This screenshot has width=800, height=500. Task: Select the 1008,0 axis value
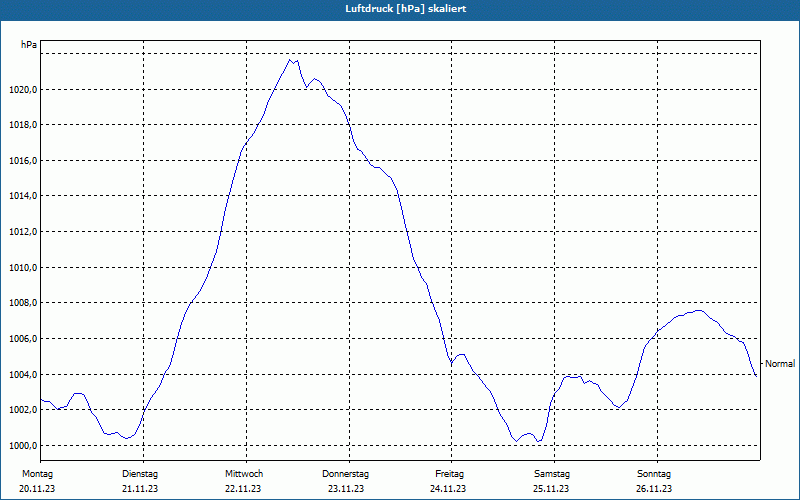coord(23,303)
